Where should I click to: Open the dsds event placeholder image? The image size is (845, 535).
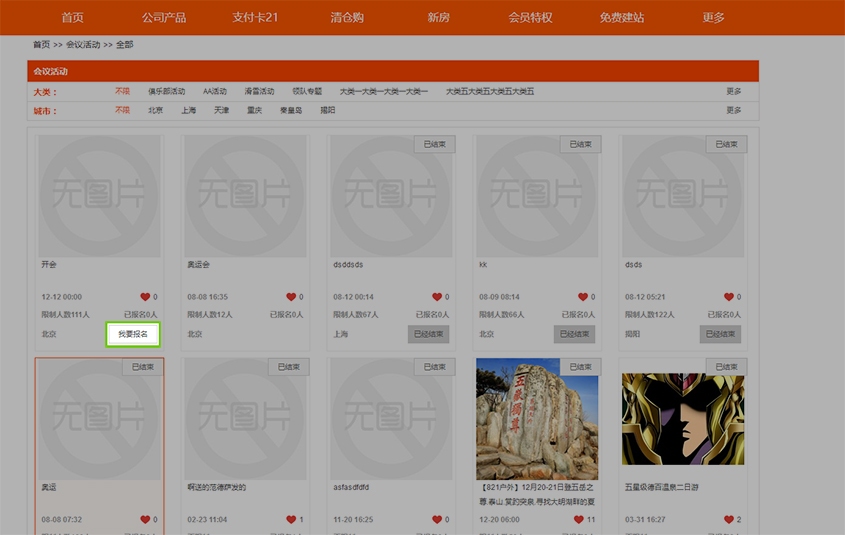click(683, 196)
